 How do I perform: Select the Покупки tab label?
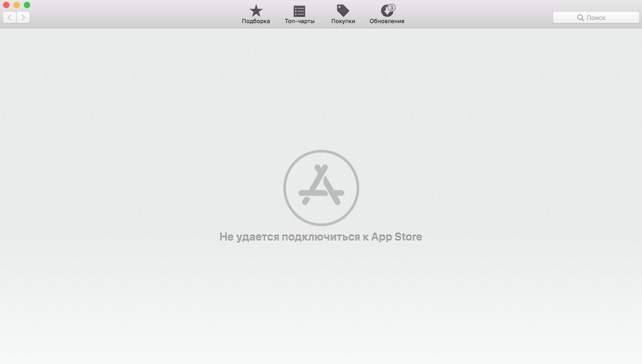pyautogui.click(x=343, y=21)
